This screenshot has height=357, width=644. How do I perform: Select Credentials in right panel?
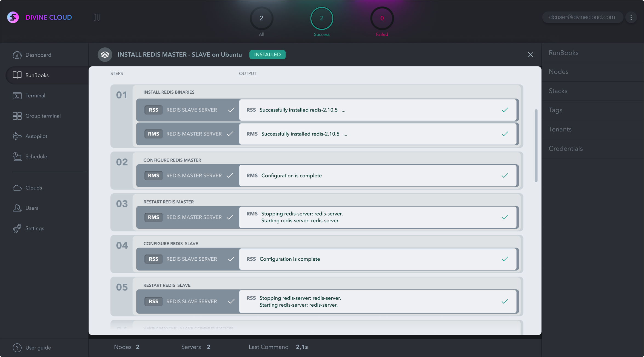(x=566, y=149)
